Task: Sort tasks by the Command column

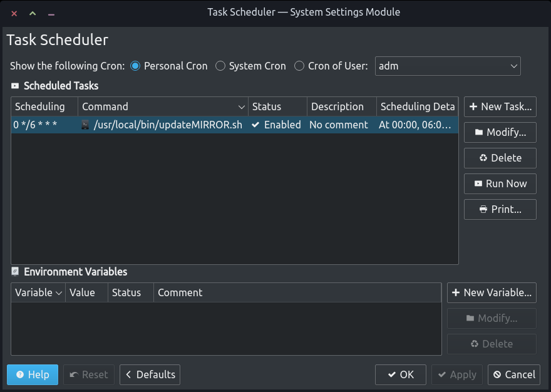Action: (163, 106)
